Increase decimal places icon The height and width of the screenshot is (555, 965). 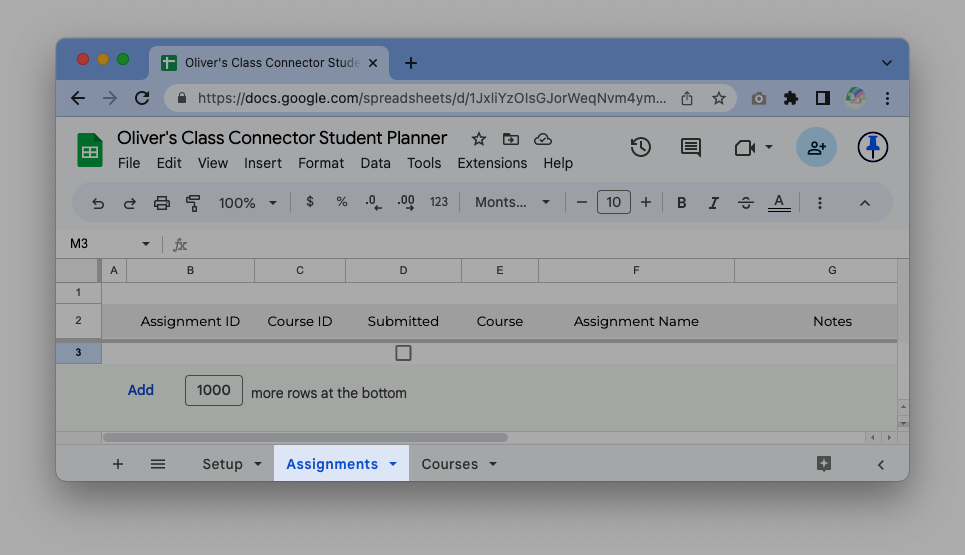click(x=406, y=202)
